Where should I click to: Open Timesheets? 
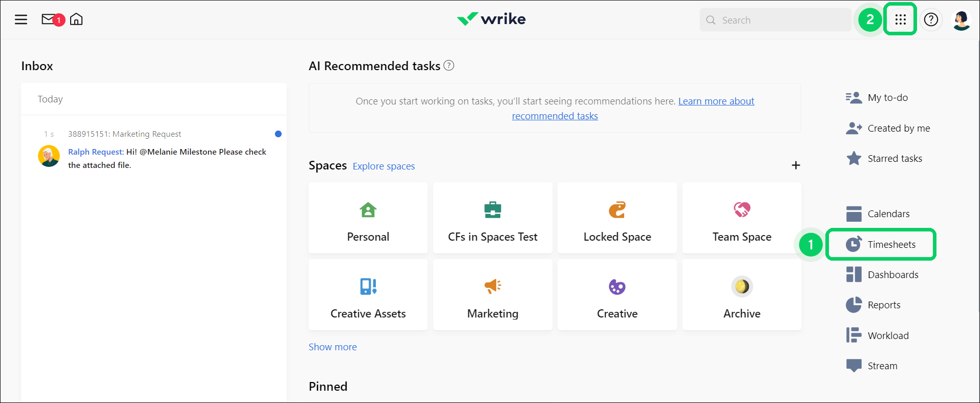tap(881, 244)
